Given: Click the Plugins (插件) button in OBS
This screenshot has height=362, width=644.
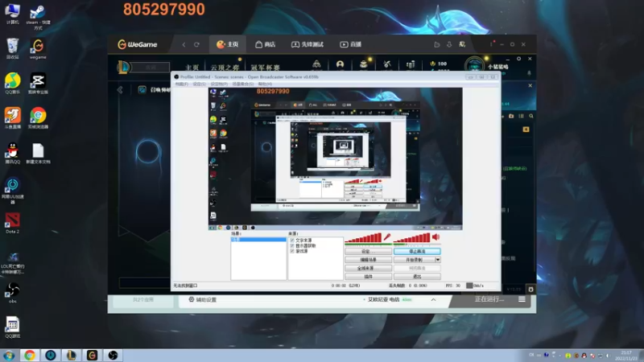Looking at the screenshot, I should pyautogui.click(x=368, y=277).
